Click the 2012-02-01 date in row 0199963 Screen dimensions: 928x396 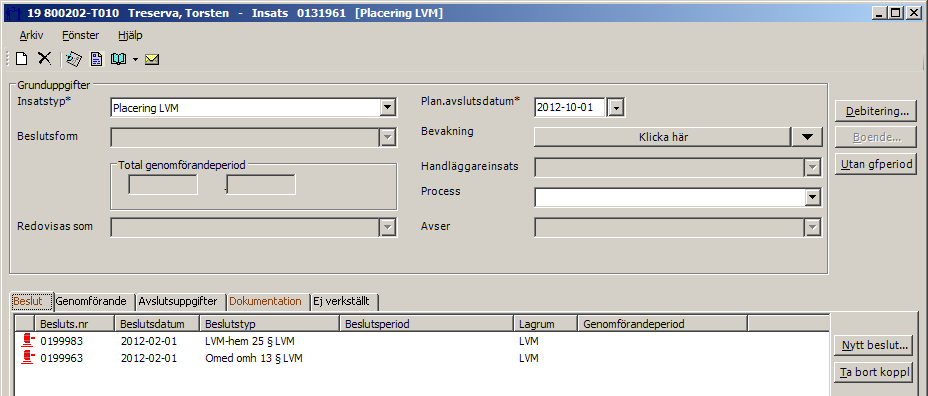click(x=149, y=359)
